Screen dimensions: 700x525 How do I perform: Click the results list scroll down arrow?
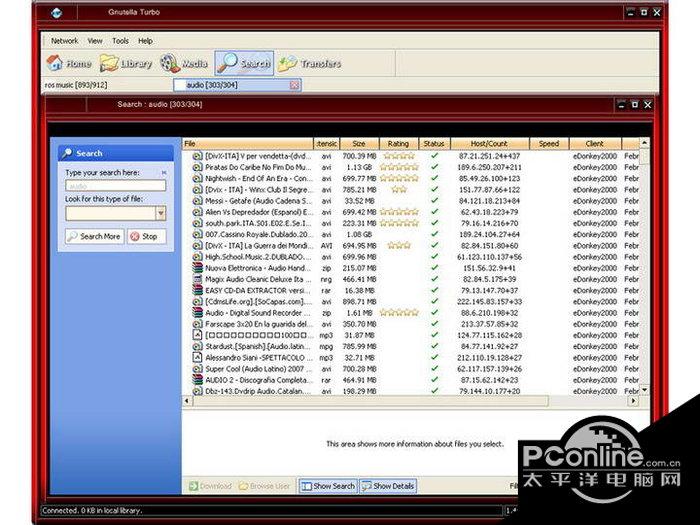point(644,390)
